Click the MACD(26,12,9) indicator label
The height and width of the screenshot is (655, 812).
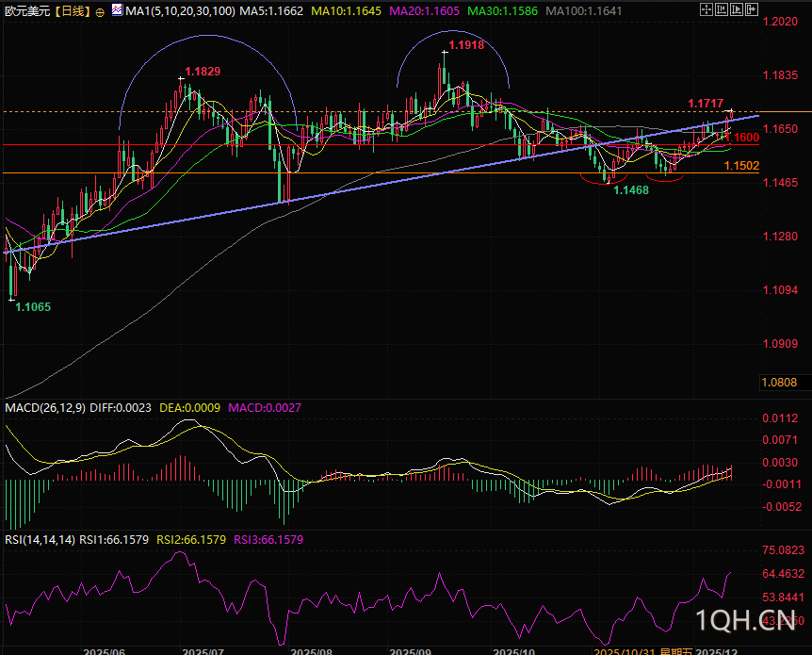point(44,407)
